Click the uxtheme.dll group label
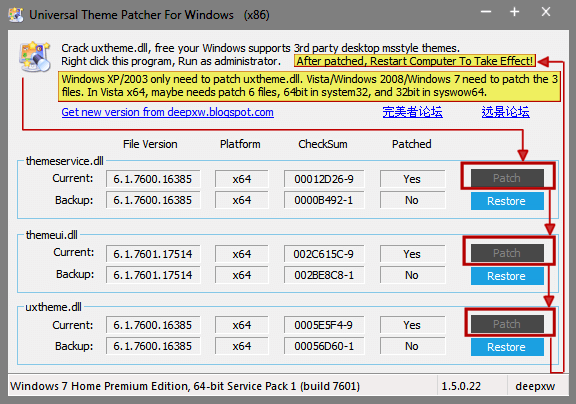This screenshot has height=404, width=576. [54, 307]
